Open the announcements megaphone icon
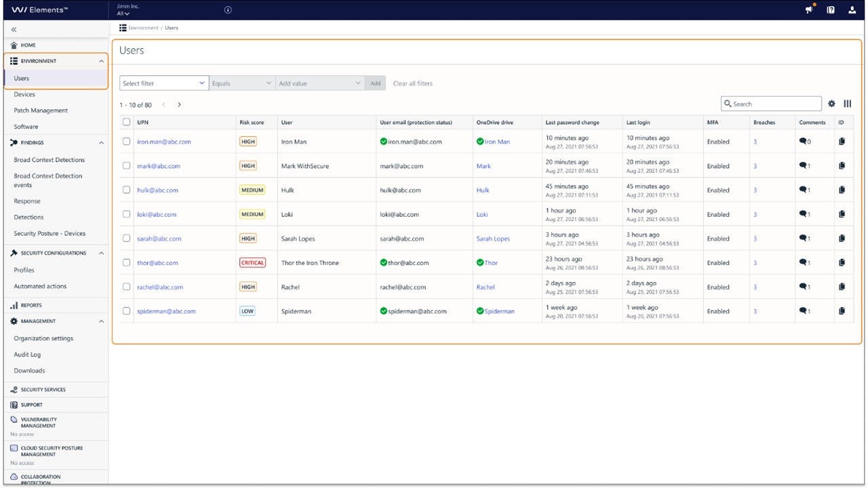Image resolution: width=868 pixels, height=488 pixels. (x=810, y=10)
